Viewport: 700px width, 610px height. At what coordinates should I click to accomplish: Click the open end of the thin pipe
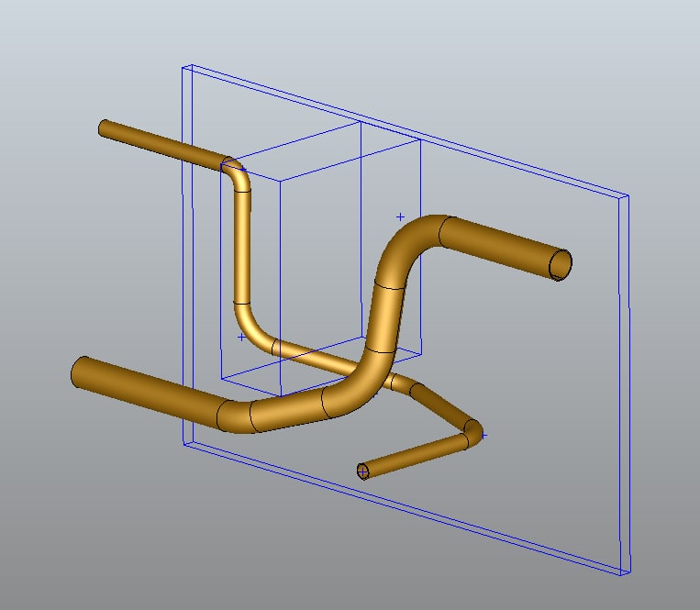pos(363,471)
